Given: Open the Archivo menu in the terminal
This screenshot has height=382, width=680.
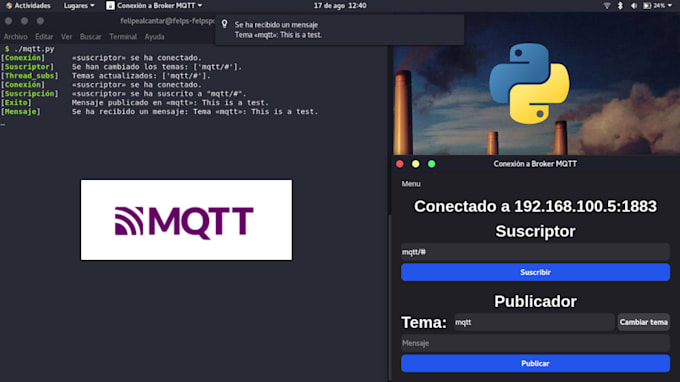Looking at the screenshot, I should [x=16, y=37].
